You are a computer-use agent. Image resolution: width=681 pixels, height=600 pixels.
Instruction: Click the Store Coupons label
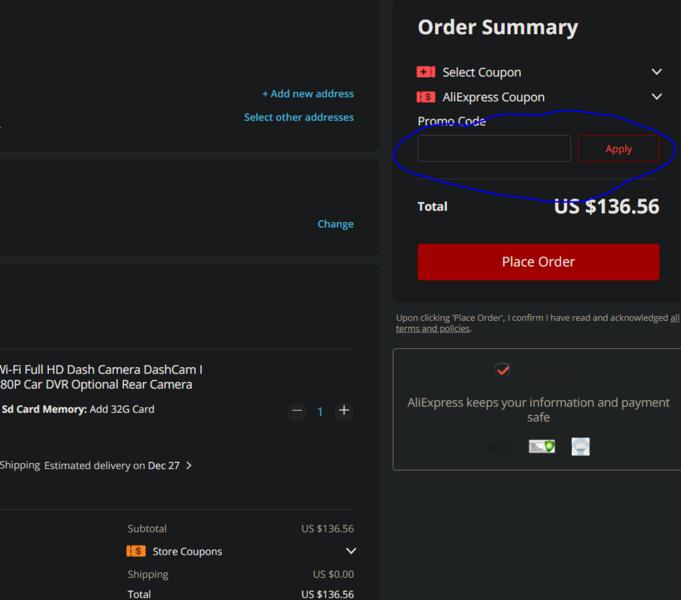pyautogui.click(x=187, y=551)
